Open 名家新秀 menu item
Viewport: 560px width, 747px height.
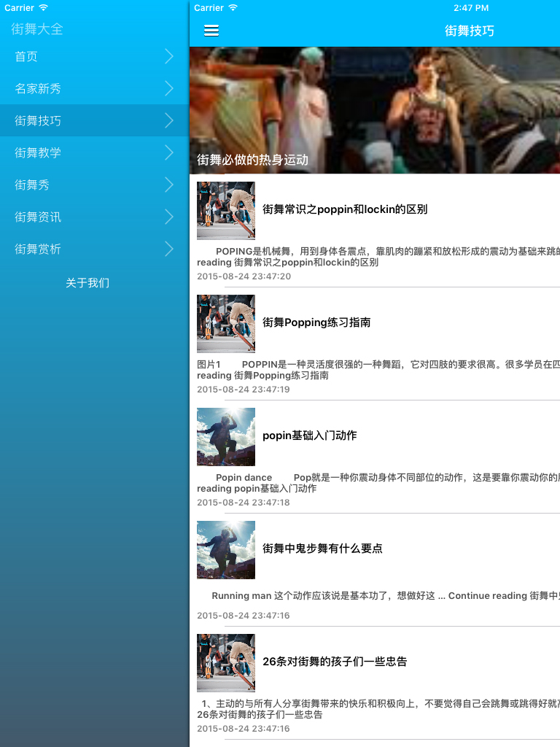coord(94,88)
